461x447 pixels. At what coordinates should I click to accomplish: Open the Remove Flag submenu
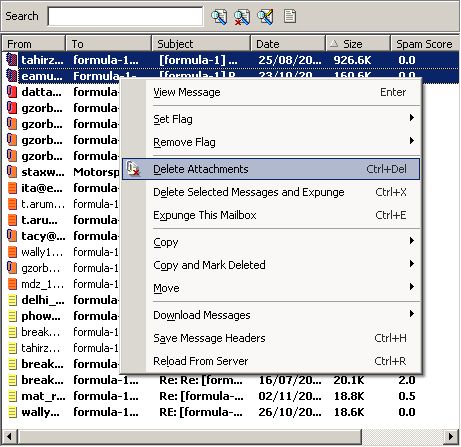(x=412, y=141)
